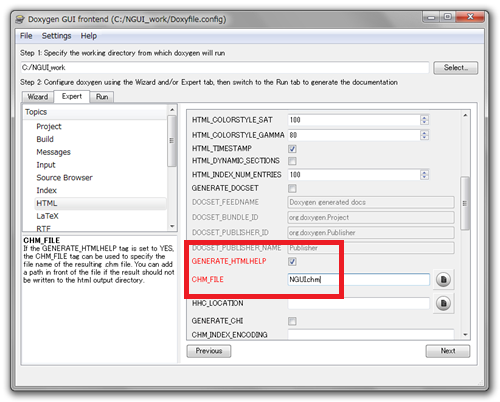Enable the GENERATE_DOCSET checkbox

click(x=292, y=188)
